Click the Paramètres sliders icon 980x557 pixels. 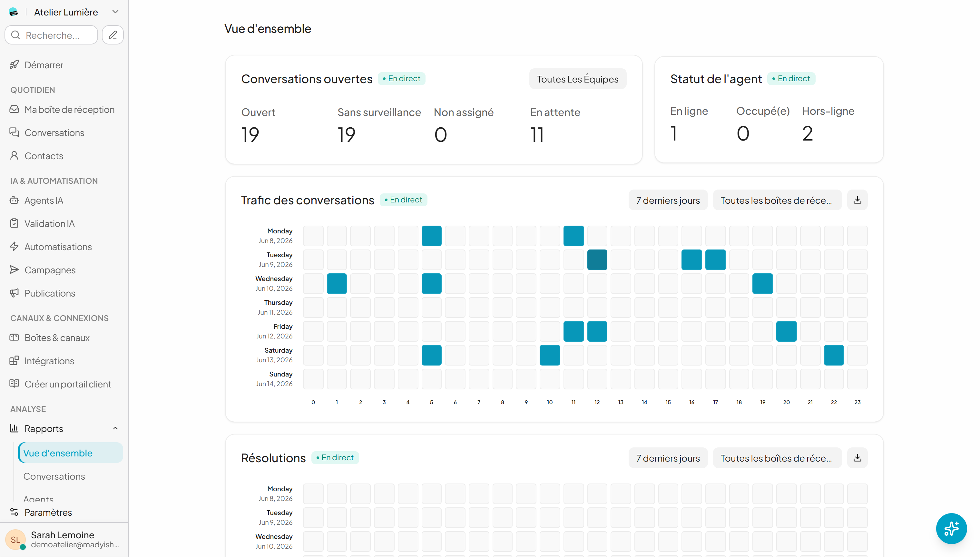15,512
